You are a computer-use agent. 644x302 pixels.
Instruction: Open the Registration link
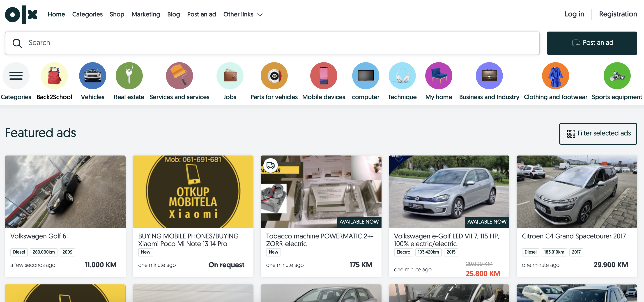point(618,14)
